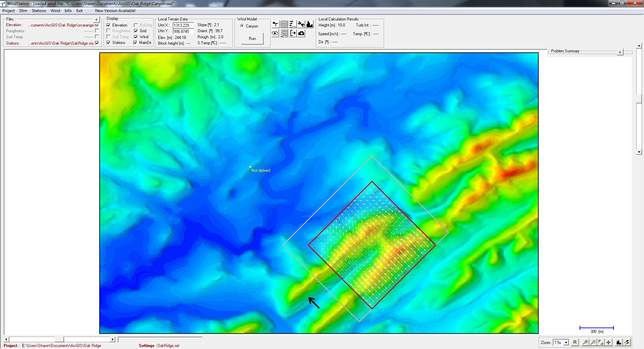Viewport: 644px width, 349px height.
Task: Open the Info menu
Action: [x=68, y=11]
